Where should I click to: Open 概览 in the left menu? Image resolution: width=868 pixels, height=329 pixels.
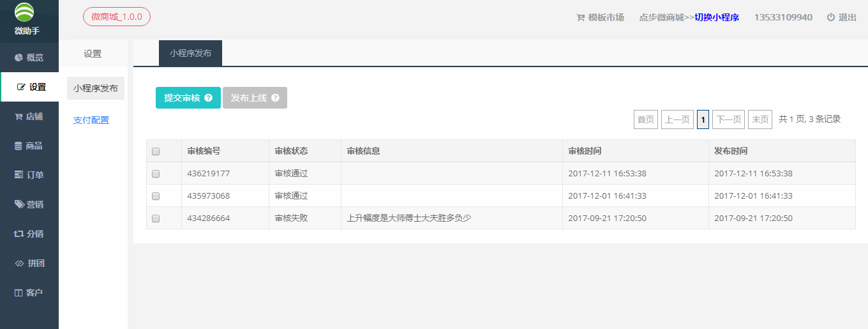pos(29,57)
